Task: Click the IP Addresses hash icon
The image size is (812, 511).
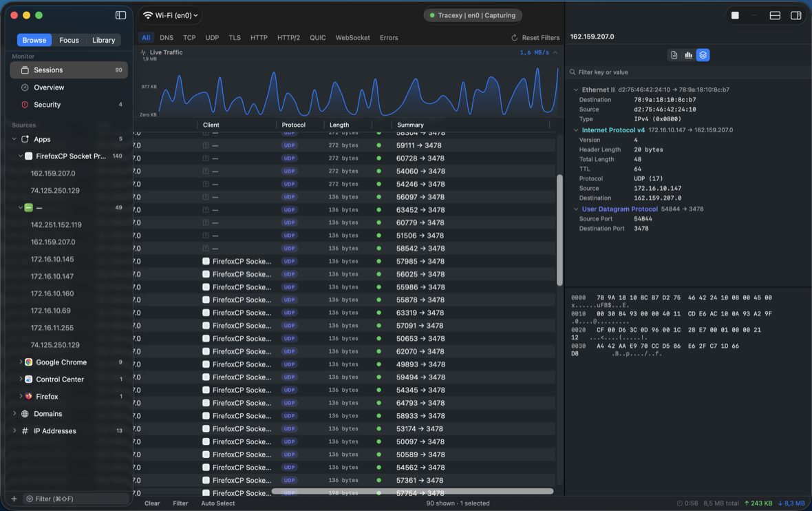Action: [x=25, y=430]
